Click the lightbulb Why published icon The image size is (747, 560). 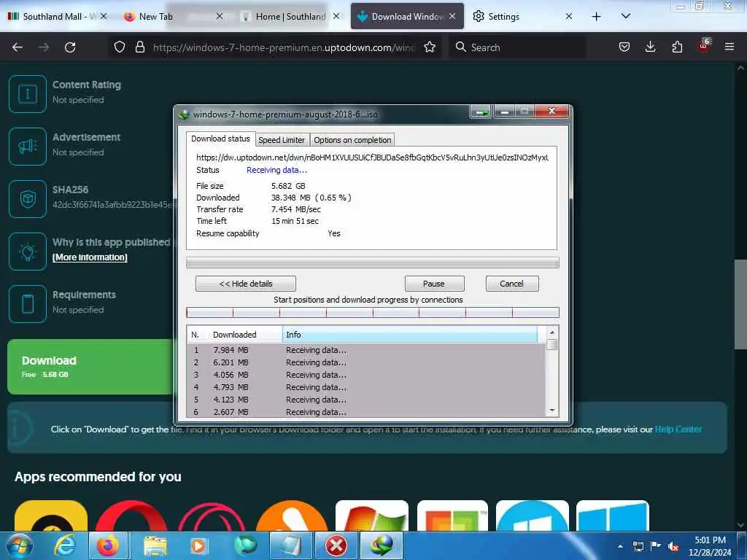pos(28,251)
